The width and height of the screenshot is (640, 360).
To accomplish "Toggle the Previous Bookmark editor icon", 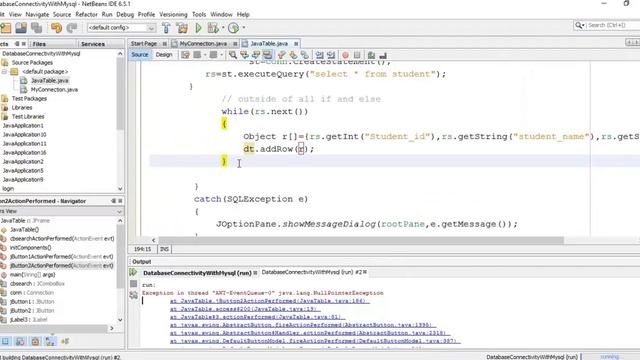I will pyautogui.click(x=282, y=55).
